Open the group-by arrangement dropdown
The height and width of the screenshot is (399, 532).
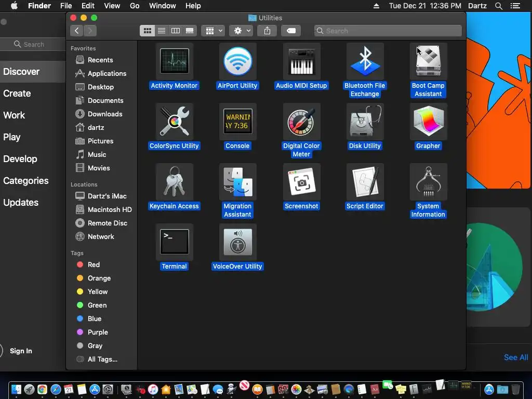[213, 31]
